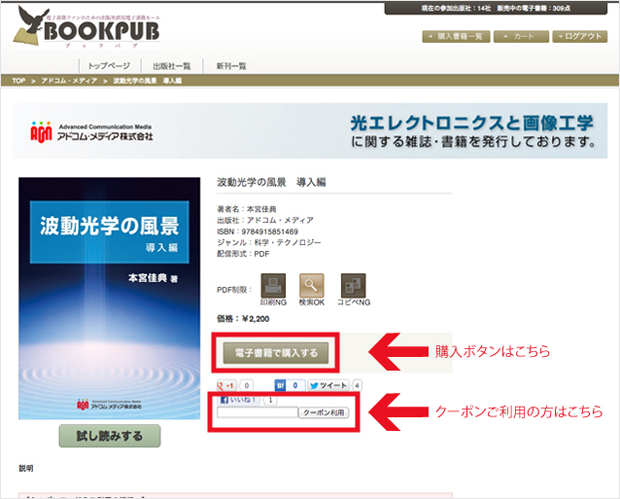Click the ログアウト button

(x=580, y=36)
